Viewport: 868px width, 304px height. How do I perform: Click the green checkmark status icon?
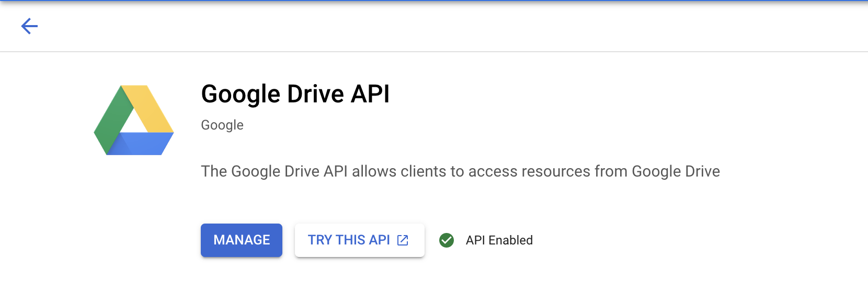tap(447, 240)
